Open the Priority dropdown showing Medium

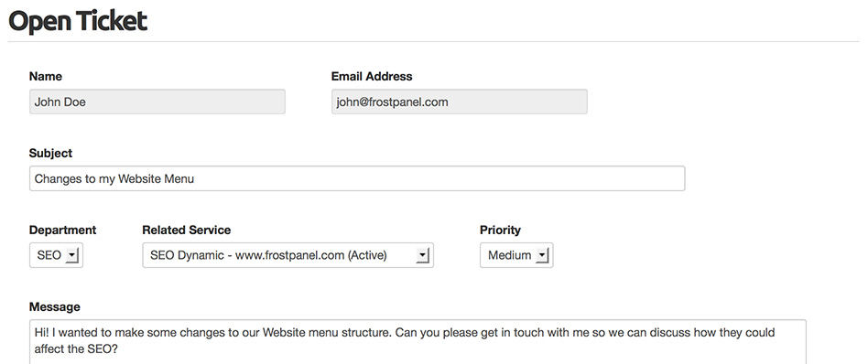[516, 255]
